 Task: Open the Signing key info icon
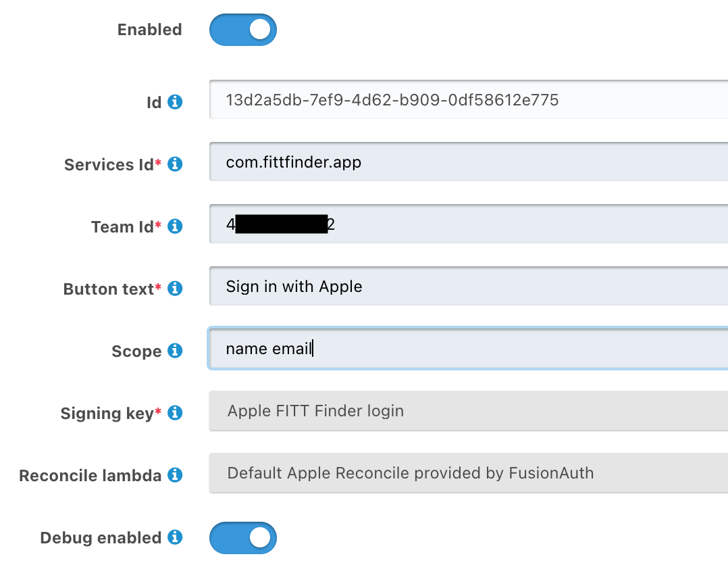[175, 412]
